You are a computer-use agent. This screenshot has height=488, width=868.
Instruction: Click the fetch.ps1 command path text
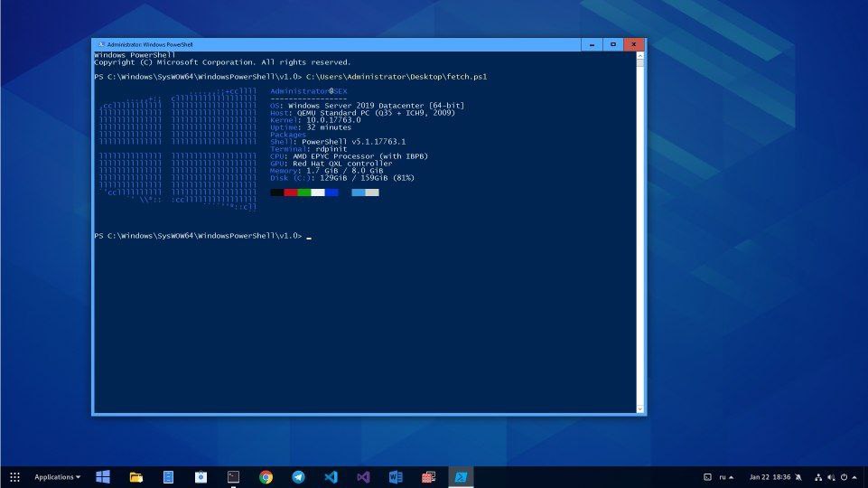[397, 77]
